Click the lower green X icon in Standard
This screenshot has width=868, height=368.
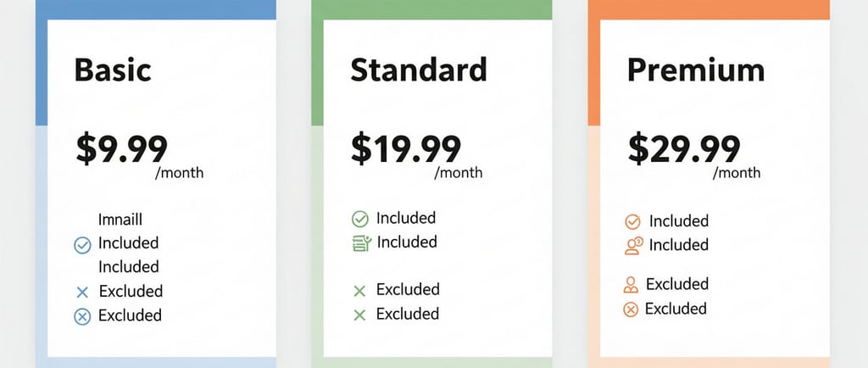359,315
